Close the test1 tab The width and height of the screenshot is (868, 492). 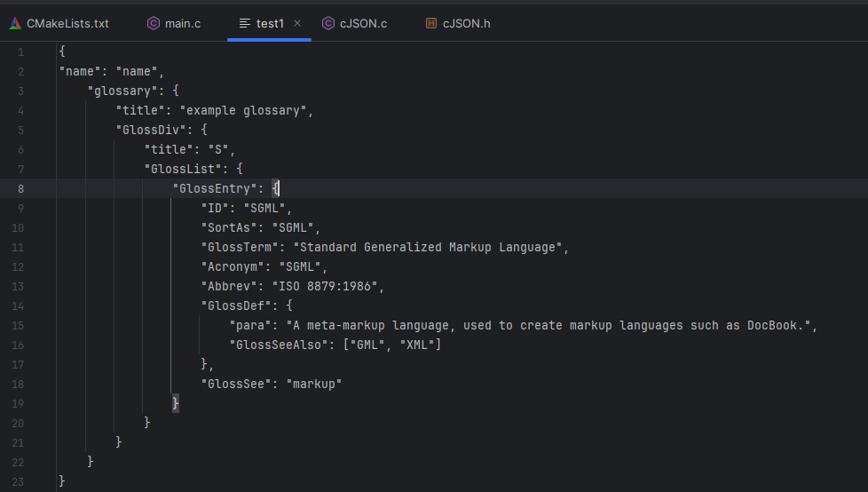pos(297,23)
